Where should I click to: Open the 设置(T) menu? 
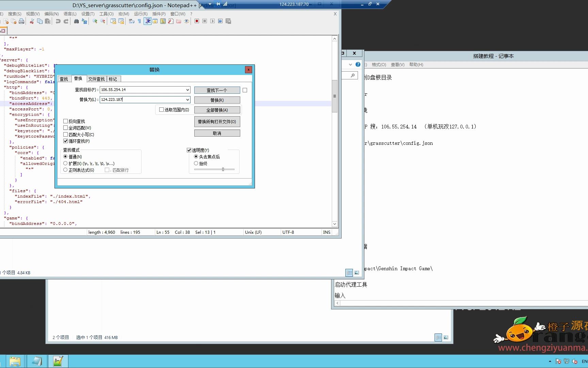(x=88, y=14)
